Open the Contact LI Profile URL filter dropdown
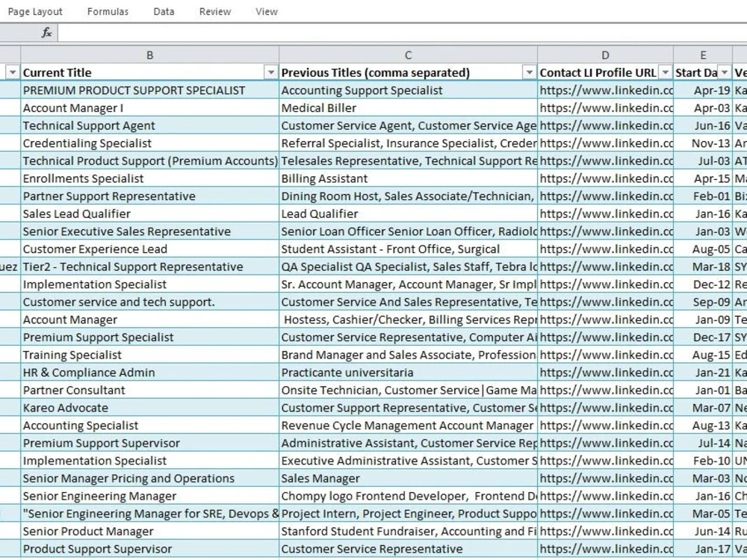This screenshot has height=560, width=747. pyautogui.click(x=665, y=72)
